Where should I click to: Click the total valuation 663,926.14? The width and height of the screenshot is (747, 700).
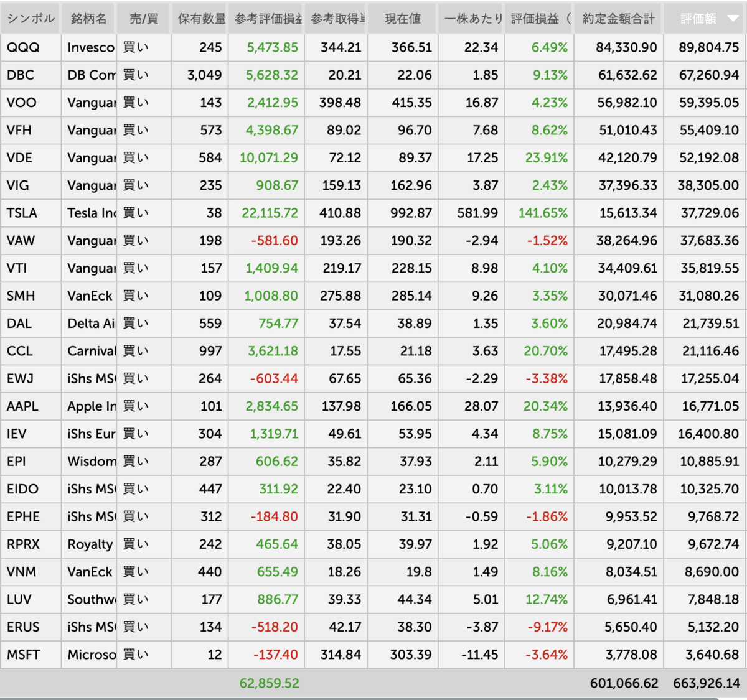707,683
